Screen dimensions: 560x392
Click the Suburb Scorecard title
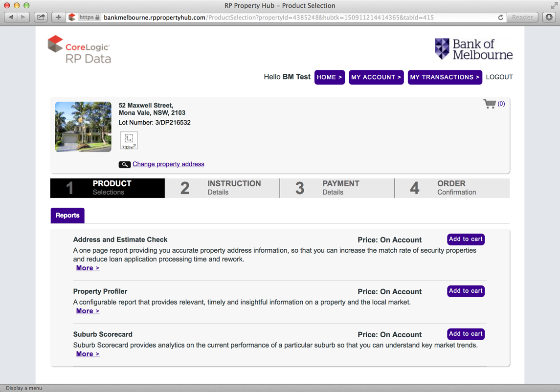tap(103, 334)
